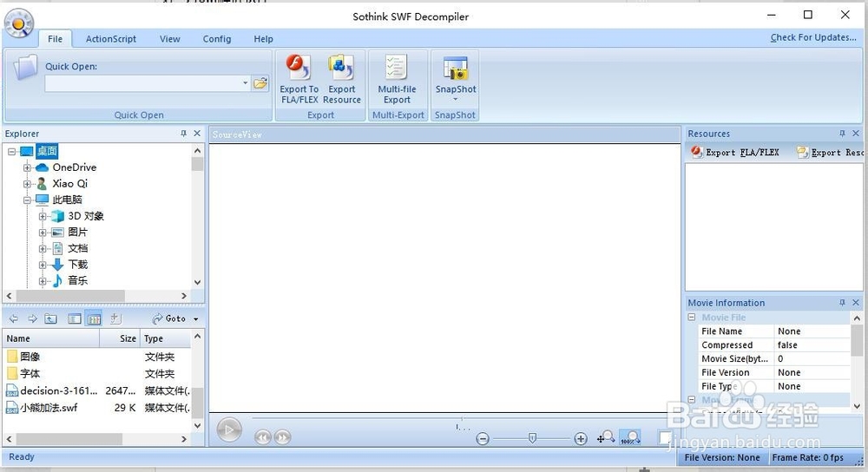Zoom in with the plus button
This screenshot has height=472, width=868.
point(580,439)
